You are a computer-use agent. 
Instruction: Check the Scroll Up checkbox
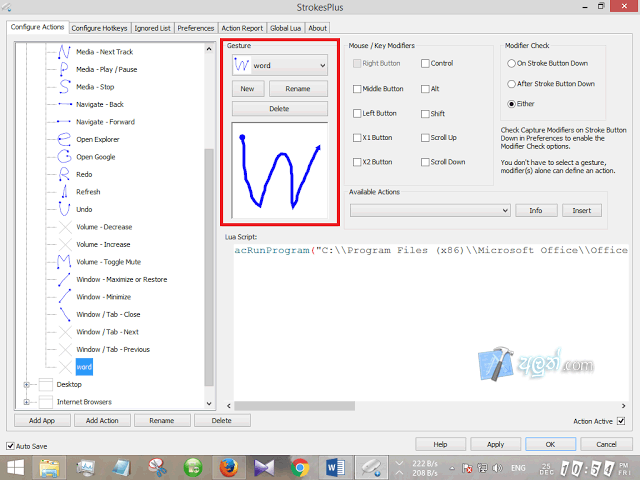pos(425,138)
